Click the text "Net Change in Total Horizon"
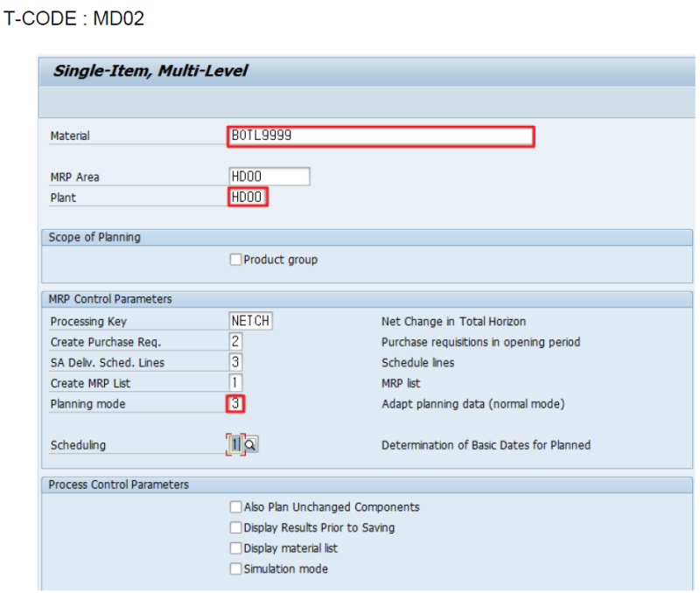This screenshot has width=700, height=593. click(x=453, y=321)
